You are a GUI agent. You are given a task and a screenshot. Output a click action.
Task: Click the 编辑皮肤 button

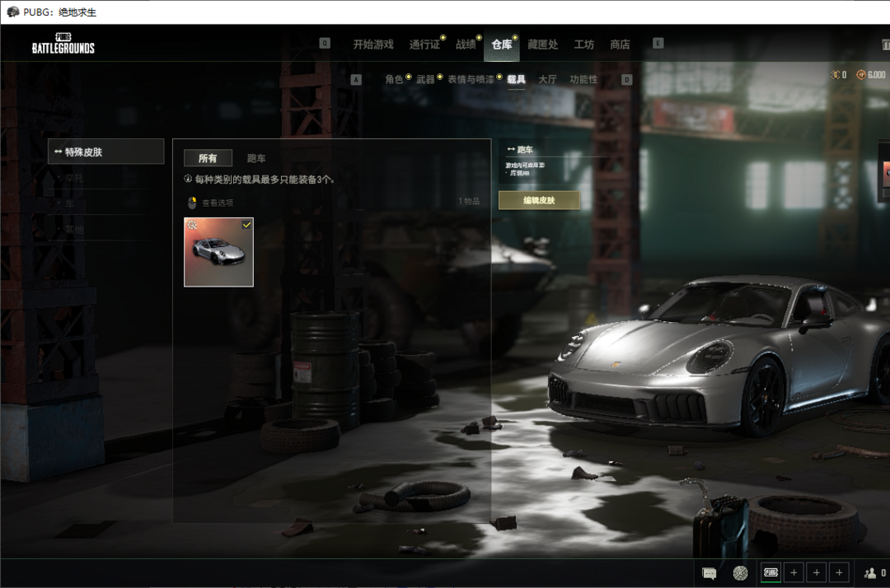539,200
